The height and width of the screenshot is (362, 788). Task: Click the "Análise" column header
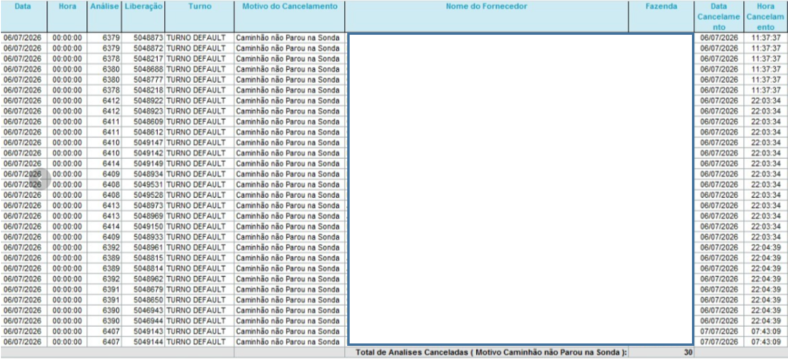[x=104, y=17]
